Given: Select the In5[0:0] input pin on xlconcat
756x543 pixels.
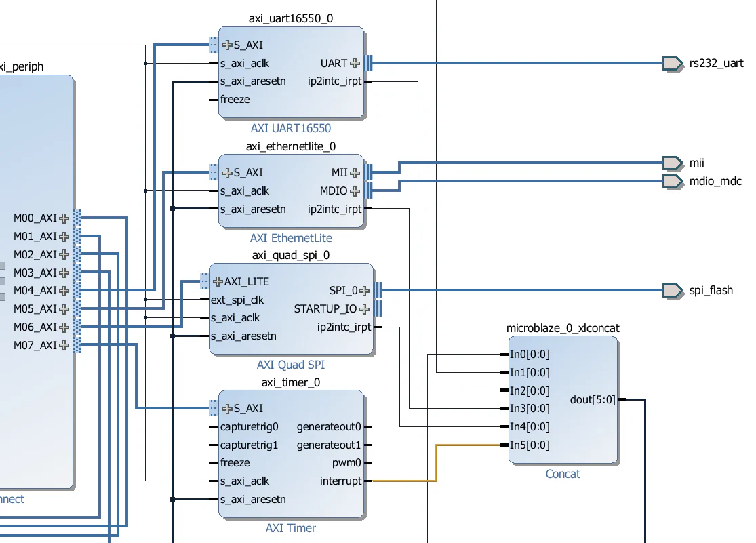Looking at the screenshot, I should 527,445.
